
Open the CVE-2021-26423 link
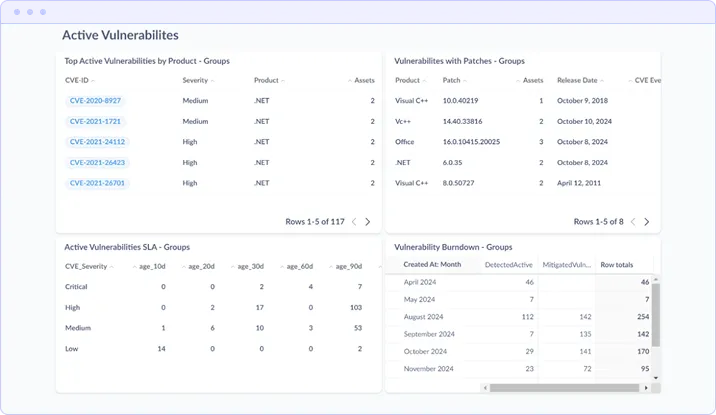pyautogui.click(x=97, y=163)
